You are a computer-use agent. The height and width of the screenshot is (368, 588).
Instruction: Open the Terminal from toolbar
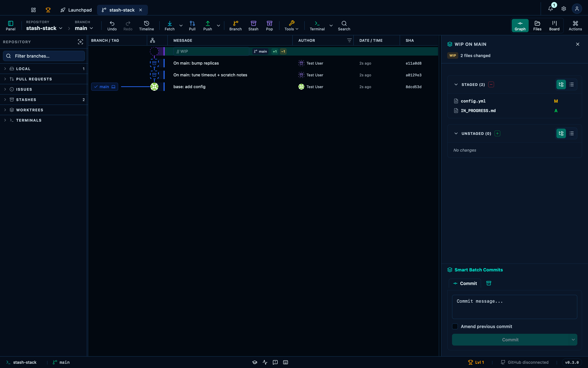tap(317, 26)
